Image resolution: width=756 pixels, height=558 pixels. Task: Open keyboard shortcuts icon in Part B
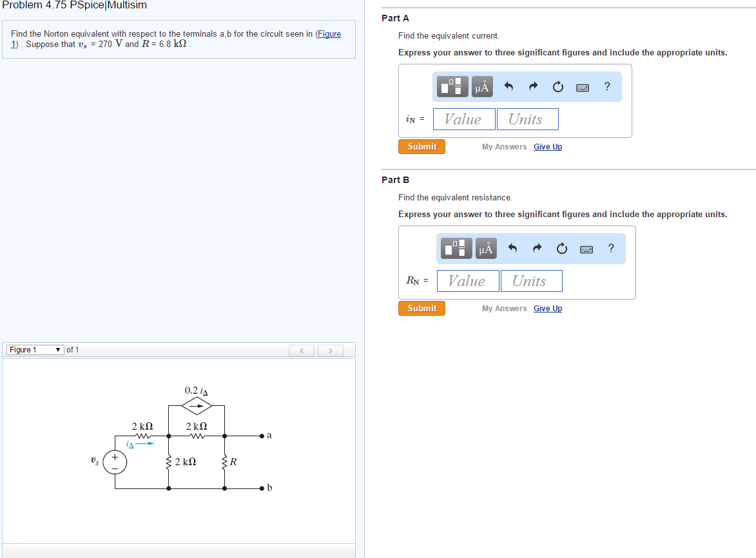click(x=586, y=249)
